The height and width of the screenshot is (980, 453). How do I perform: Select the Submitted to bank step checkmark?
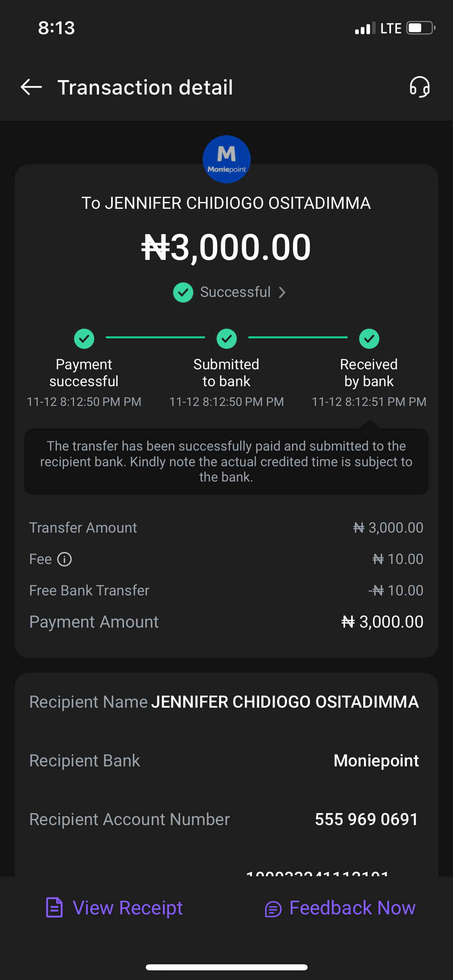(x=227, y=338)
